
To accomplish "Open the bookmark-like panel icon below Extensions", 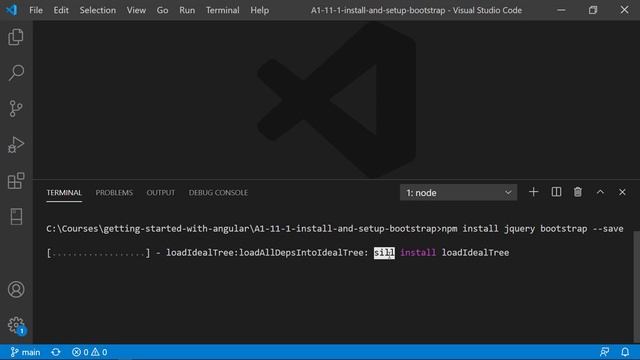I will click(x=16, y=216).
